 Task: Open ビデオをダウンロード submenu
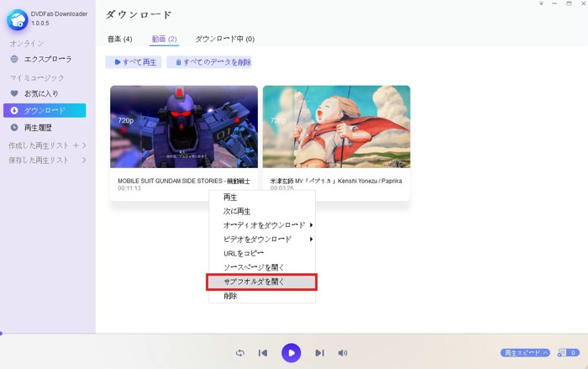coord(262,240)
